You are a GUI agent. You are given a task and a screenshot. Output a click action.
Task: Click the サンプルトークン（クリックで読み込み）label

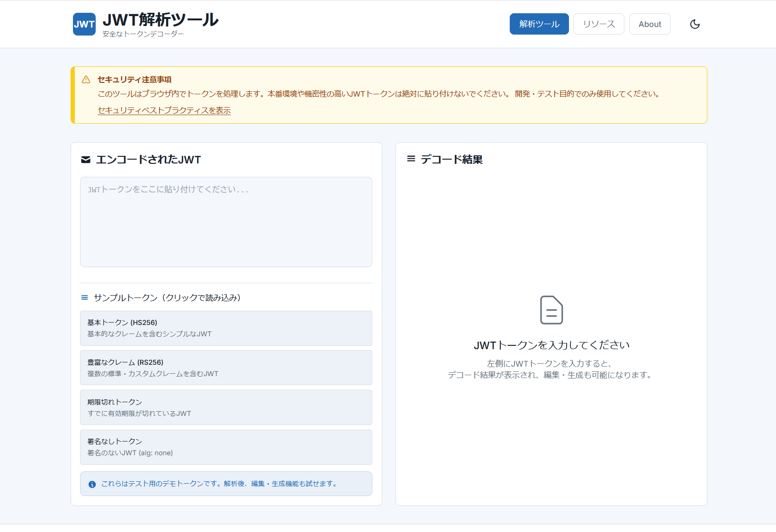point(167,298)
